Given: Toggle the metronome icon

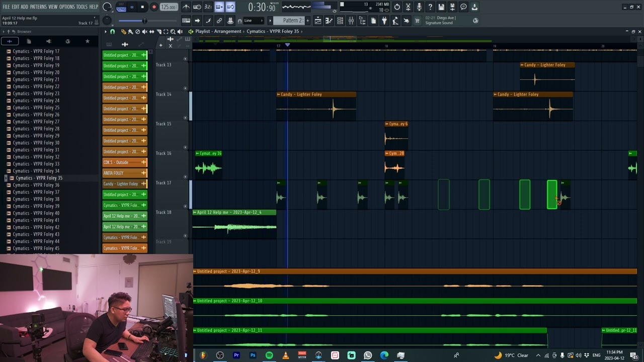Looking at the screenshot, I should [186, 7].
